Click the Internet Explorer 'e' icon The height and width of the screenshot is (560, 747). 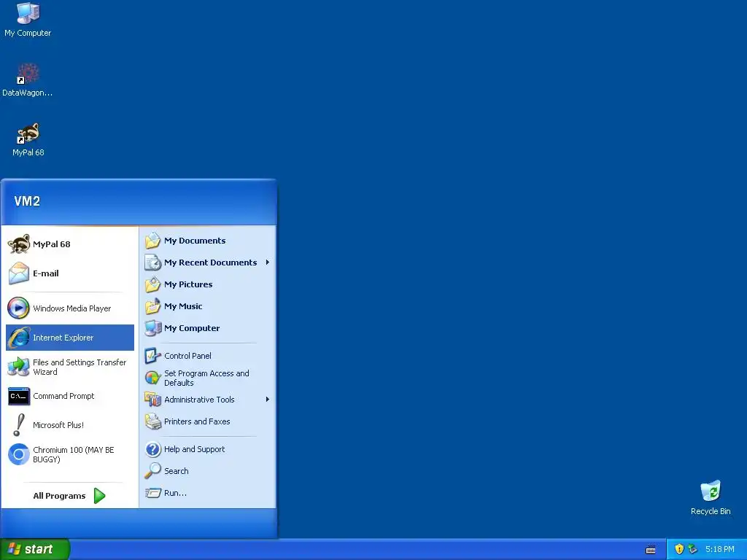pyautogui.click(x=18, y=338)
